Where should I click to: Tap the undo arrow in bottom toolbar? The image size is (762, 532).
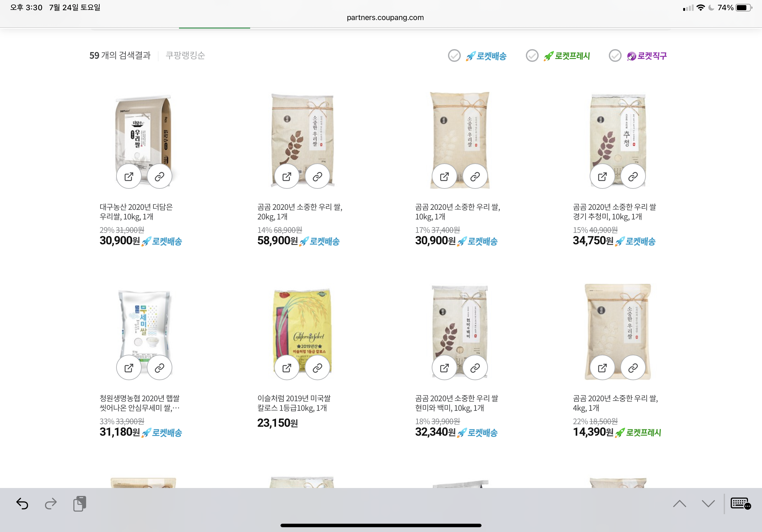pos(22,504)
